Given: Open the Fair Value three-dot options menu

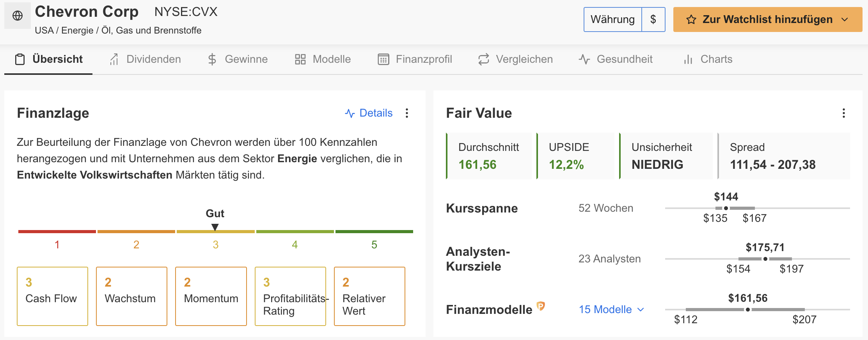Looking at the screenshot, I should [x=844, y=113].
